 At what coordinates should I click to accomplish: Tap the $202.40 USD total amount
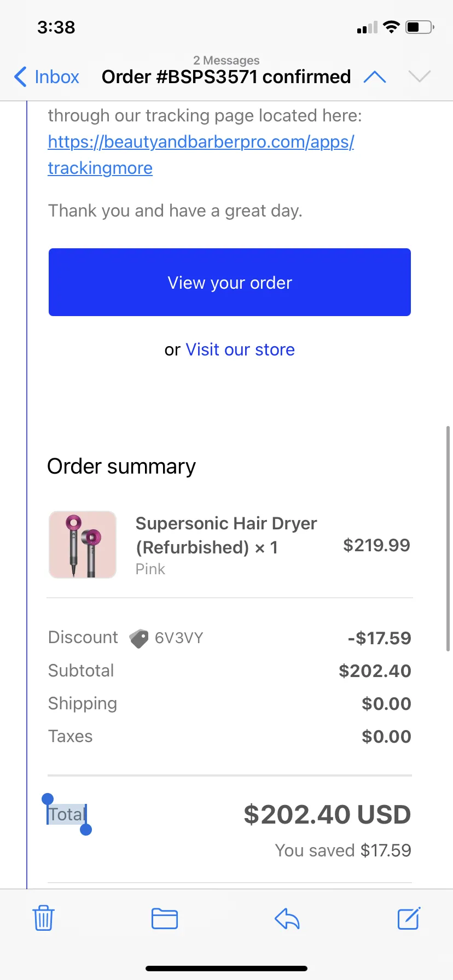point(327,814)
